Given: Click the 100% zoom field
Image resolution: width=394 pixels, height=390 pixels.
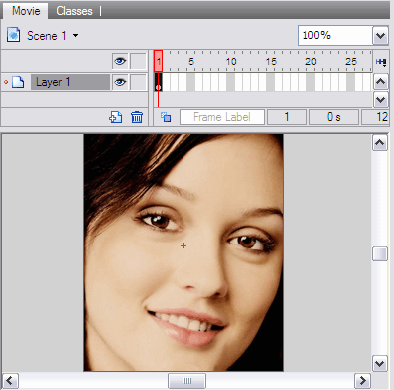Looking at the screenshot, I should pos(335,35).
